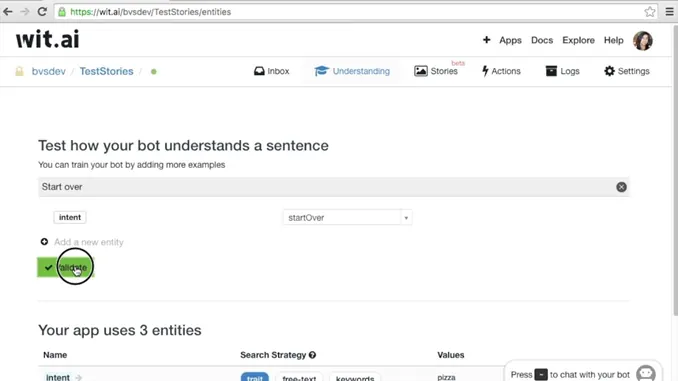Image resolution: width=678 pixels, height=381 pixels.
Task: Go back with browser back arrow
Action: (x=8, y=12)
